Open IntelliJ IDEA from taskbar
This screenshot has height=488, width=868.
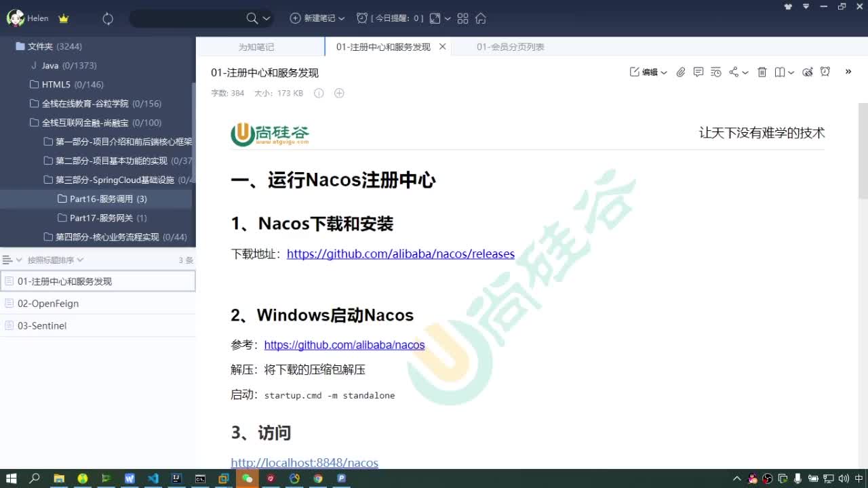pyautogui.click(x=176, y=479)
